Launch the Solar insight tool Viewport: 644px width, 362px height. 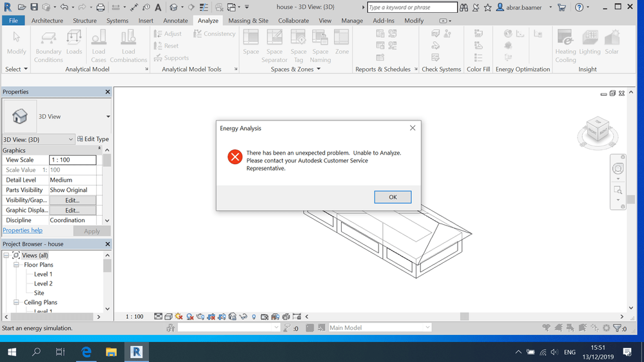click(x=612, y=43)
